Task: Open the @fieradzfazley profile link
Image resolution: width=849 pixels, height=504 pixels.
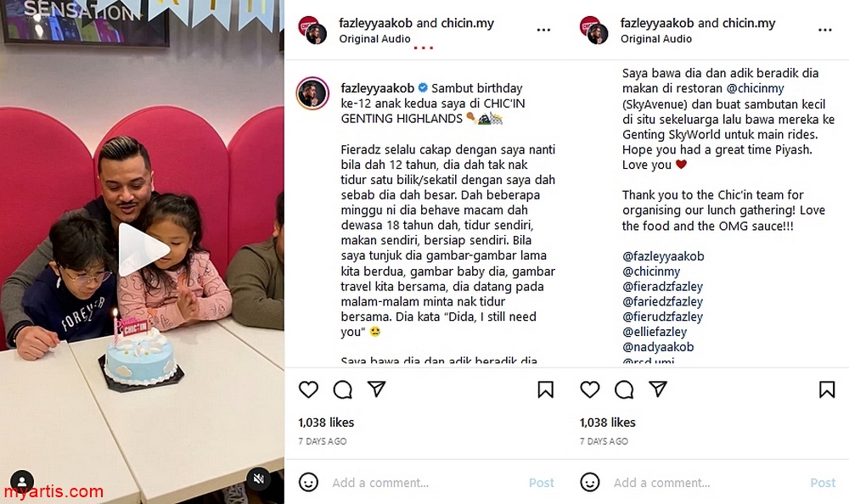Action: 662,287
